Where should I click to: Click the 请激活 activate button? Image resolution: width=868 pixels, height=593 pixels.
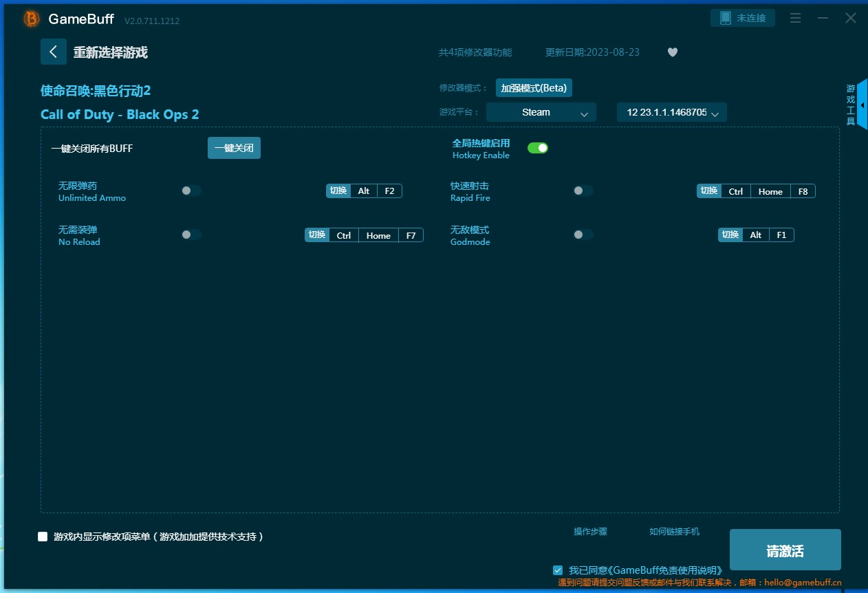click(785, 550)
